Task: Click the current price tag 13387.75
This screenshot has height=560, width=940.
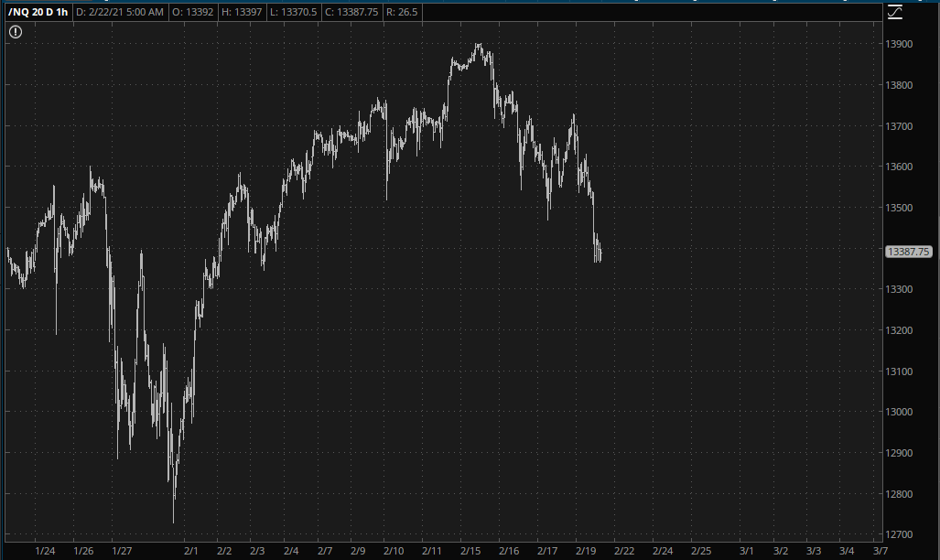Action: [x=908, y=252]
